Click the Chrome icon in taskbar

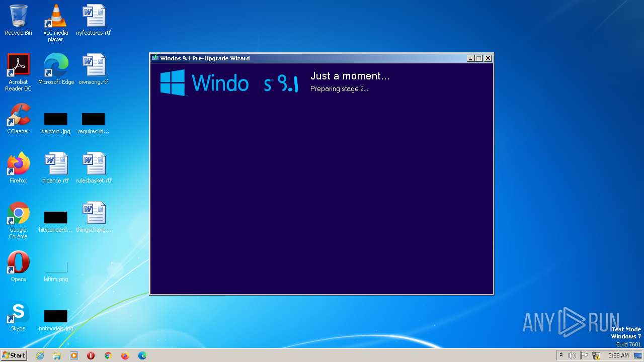(108, 355)
